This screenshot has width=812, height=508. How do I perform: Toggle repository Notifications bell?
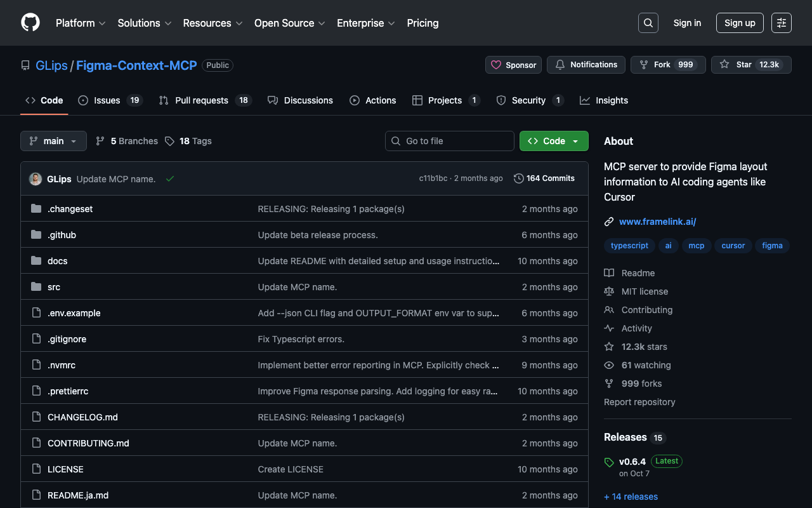tap(586, 65)
